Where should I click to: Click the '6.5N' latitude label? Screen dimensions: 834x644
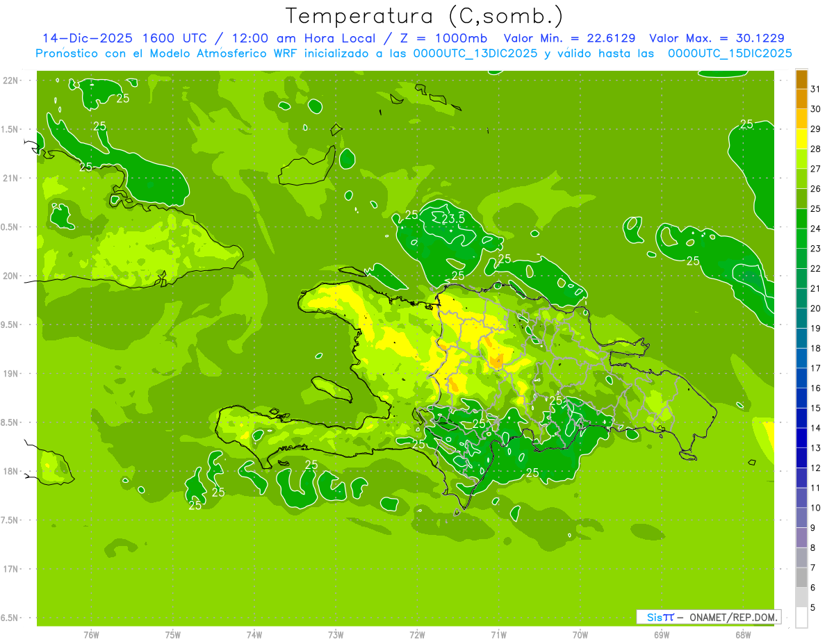coord(10,618)
